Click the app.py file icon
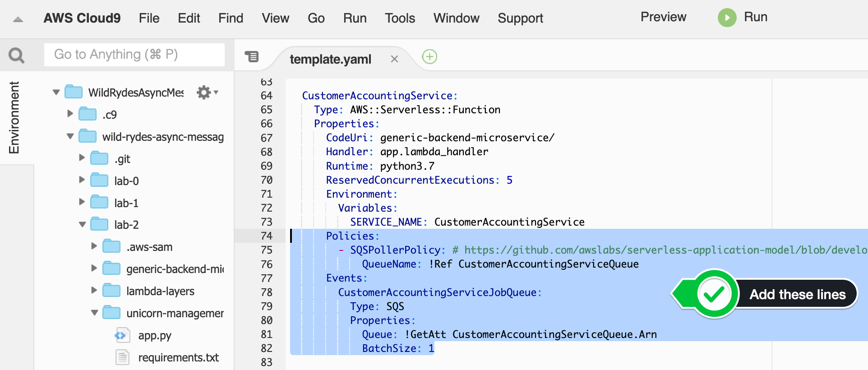 click(x=122, y=335)
